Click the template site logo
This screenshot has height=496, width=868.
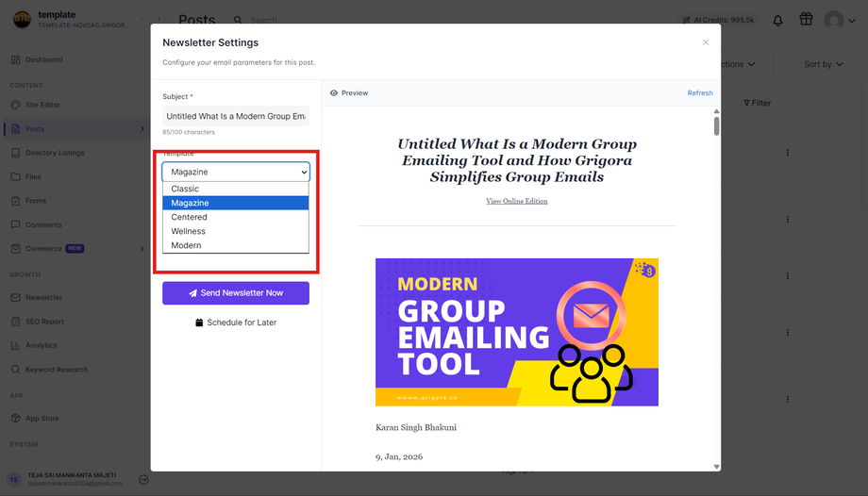point(22,20)
